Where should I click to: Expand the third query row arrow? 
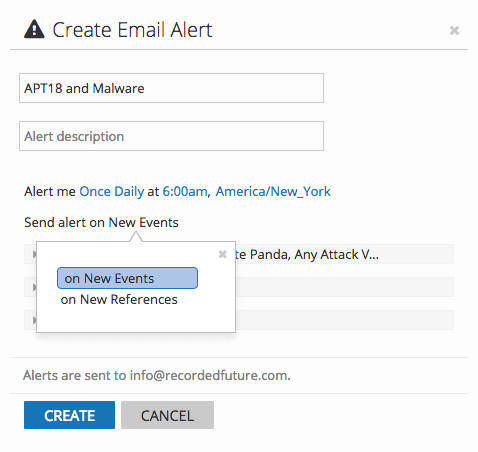tap(34, 320)
